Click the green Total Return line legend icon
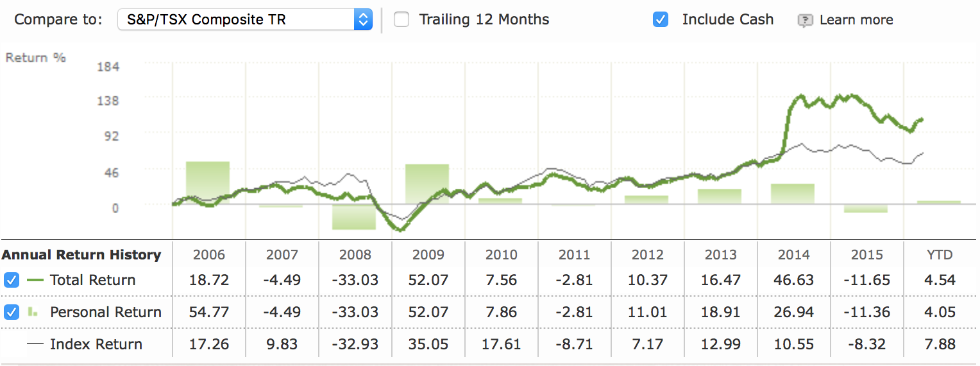This screenshot has width=980, height=366. click(x=36, y=280)
